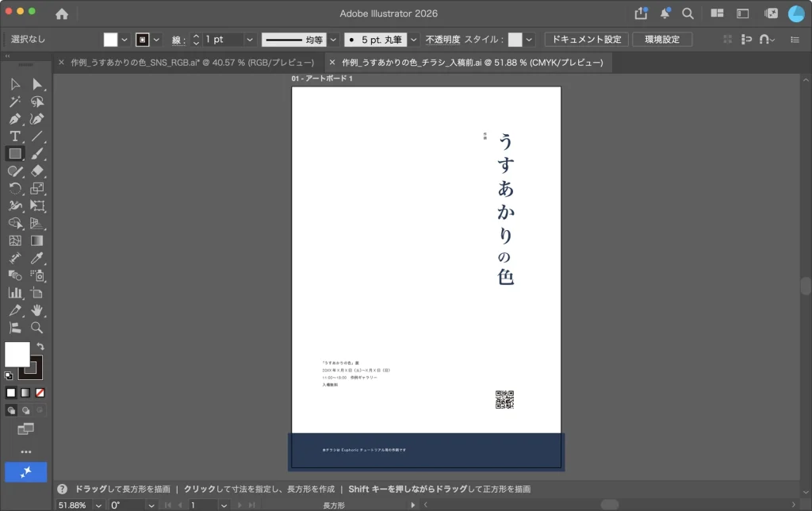Select the Selection tool arrow
Image resolution: width=812 pixels, height=511 pixels.
pos(15,84)
